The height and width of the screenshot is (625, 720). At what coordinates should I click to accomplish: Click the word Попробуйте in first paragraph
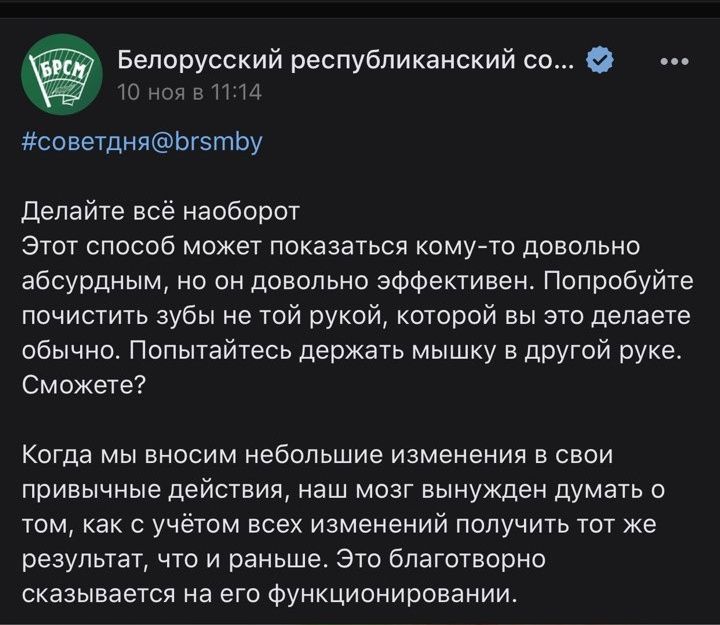coord(619,282)
